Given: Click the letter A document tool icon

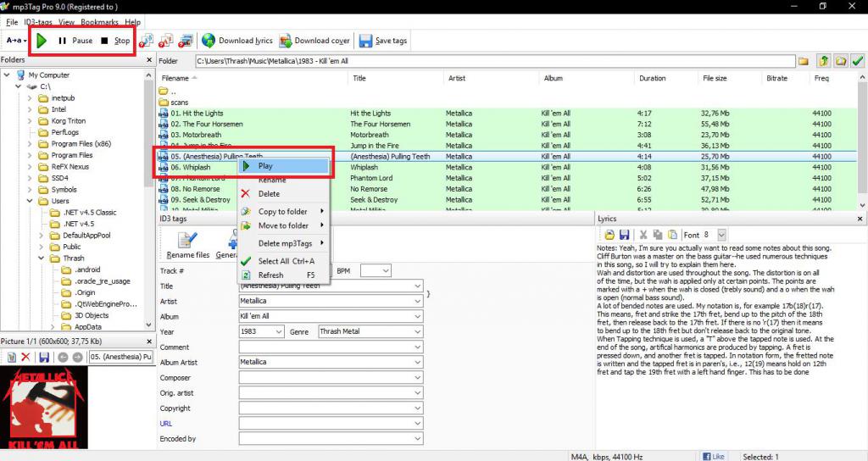Looking at the screenshot, I should coord(165,41).
